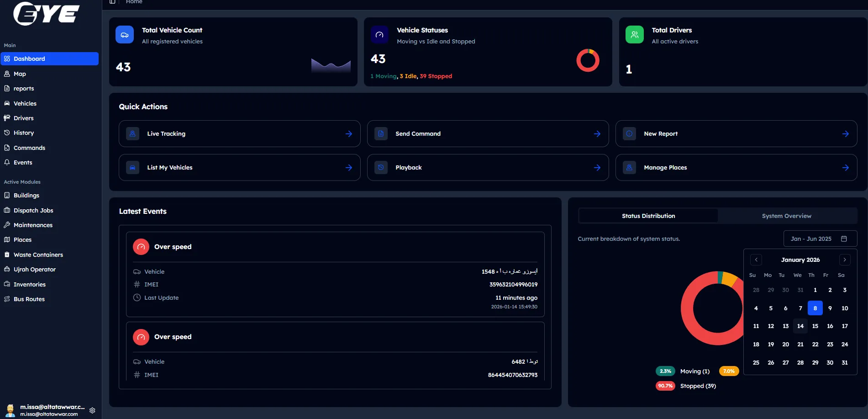Click the Live Tracking arrow icon

[x=349, y=134]
